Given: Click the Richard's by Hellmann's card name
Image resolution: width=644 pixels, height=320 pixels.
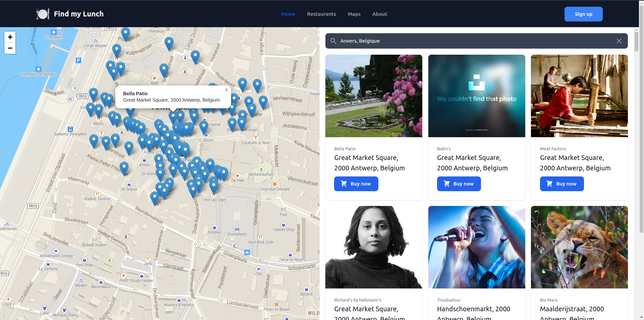Looking at the screenshot, I should (x=358, y=300).
